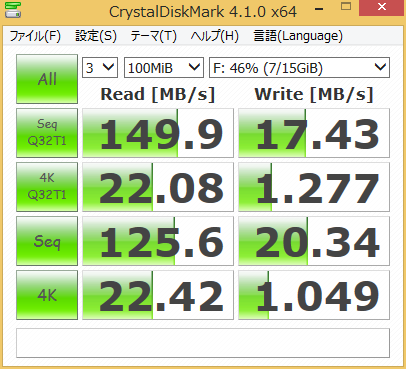Start the 4K Q32T1 benchmark

point(47,187)
